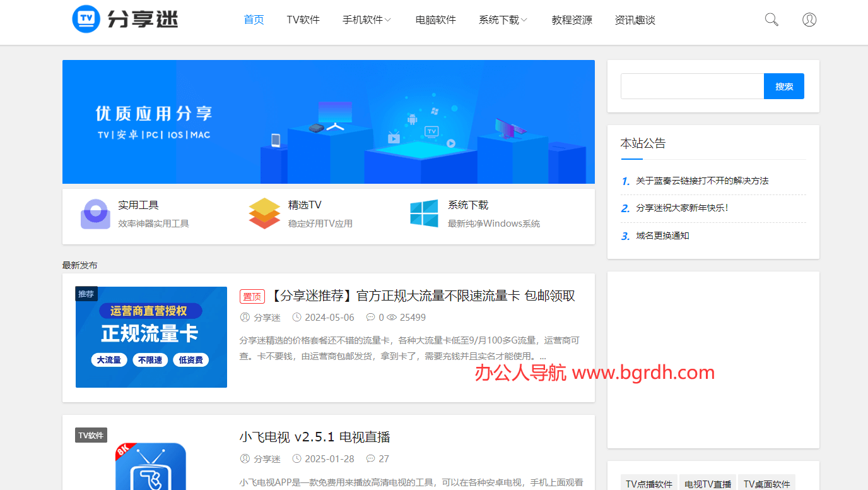Select the TV桌面软件 tag
The height and width of the screenshot is (490, 868).
pos(766,484)
